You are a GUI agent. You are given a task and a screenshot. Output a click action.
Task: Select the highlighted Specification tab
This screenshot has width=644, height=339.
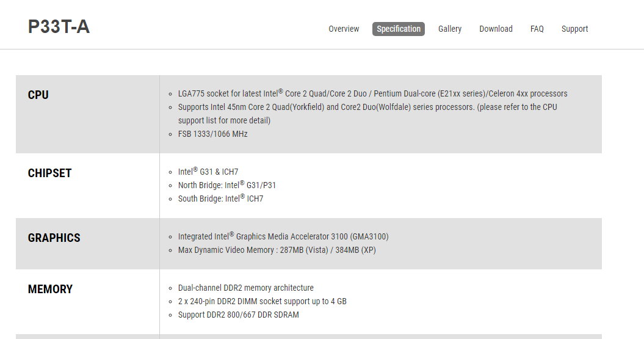(x=399, y=29)
